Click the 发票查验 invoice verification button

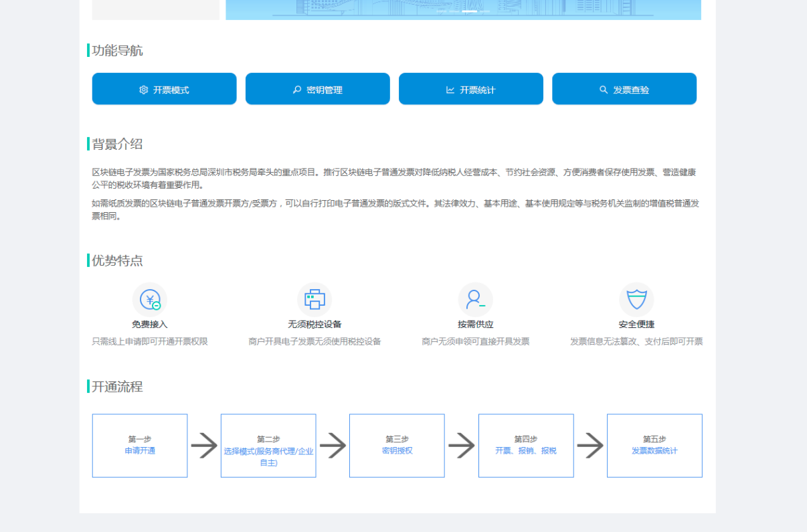[624, 89]
